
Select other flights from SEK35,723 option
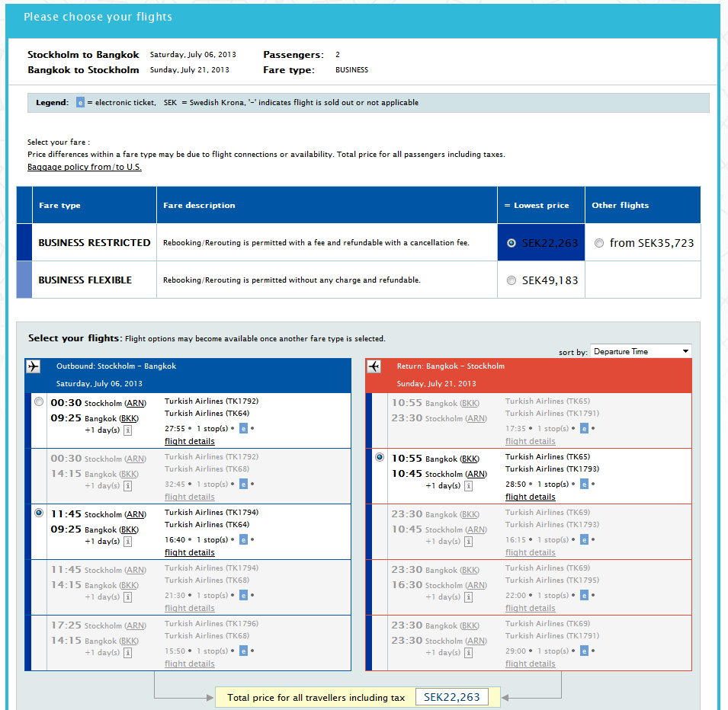tap(599, 243)
